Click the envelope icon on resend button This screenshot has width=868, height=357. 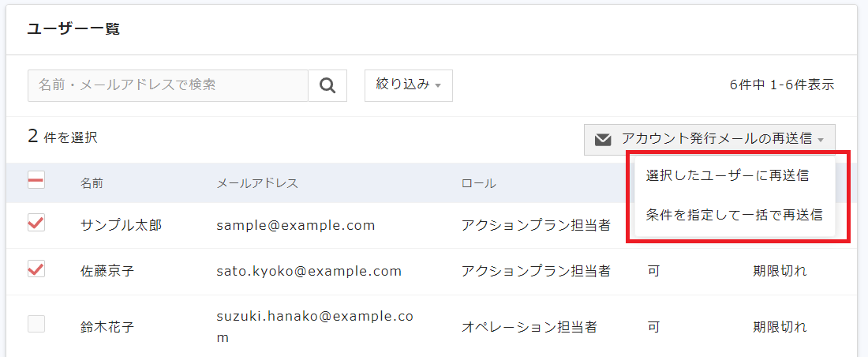point(603,140)
